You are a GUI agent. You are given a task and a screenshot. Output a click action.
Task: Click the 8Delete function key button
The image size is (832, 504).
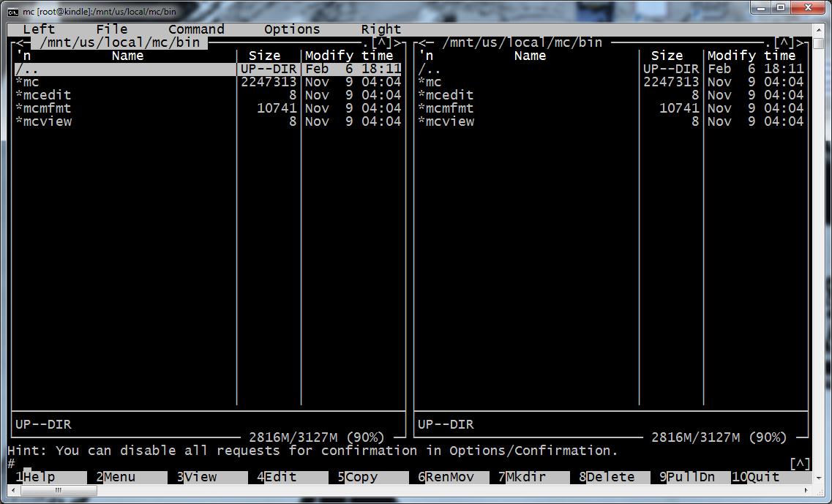click(615, 477)
